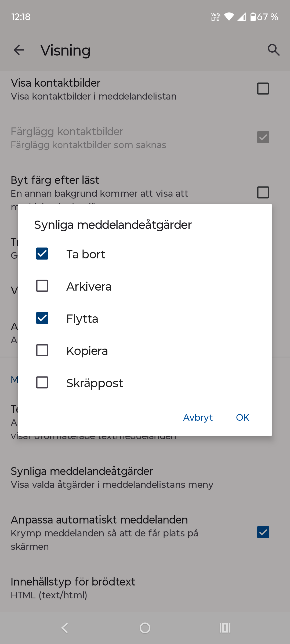The image size is (290, 644).
Task: Open recent apps navigation button
Action: click(225, 628)
